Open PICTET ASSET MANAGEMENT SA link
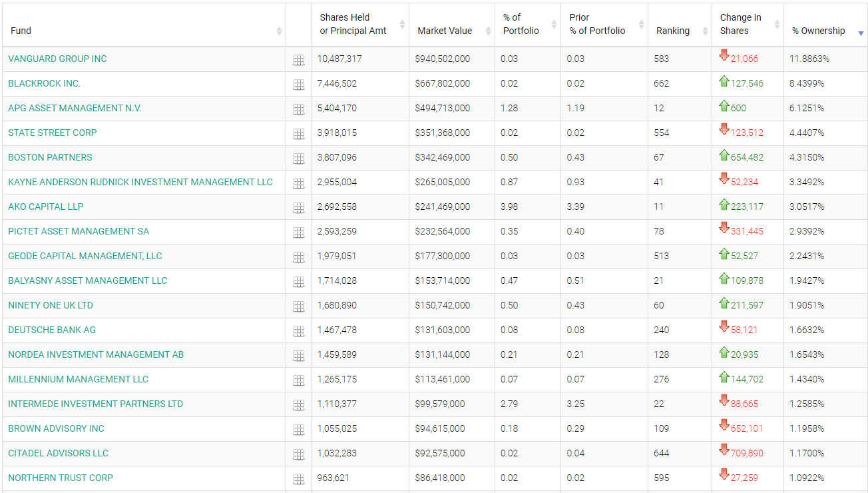Viewport: 868px width, 493px height. tap(79, 231)
